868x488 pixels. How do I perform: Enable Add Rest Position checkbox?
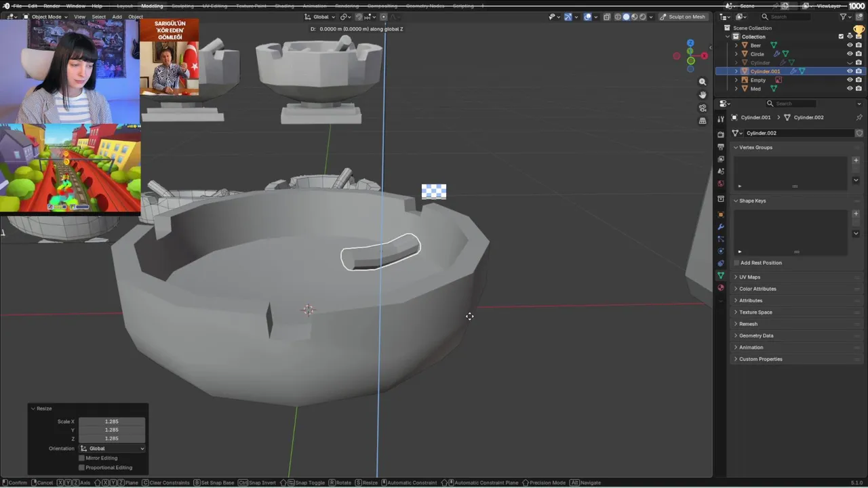(736, 263)
